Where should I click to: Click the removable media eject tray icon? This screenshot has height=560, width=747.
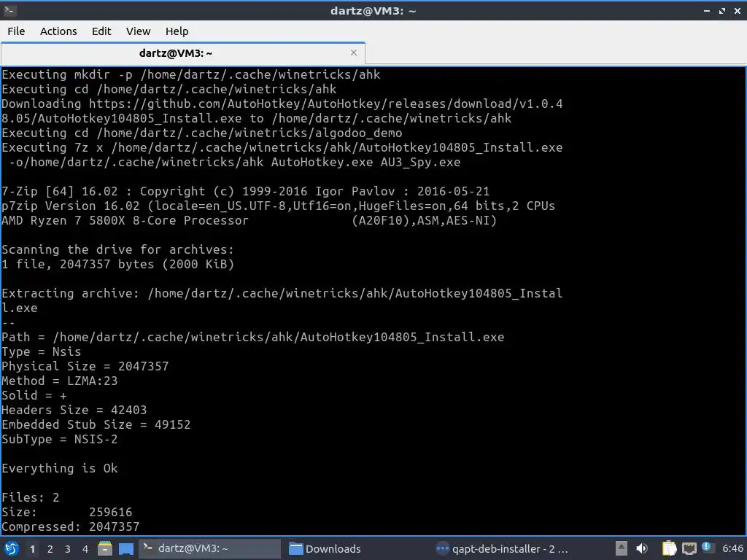click(x=621, y=548)
